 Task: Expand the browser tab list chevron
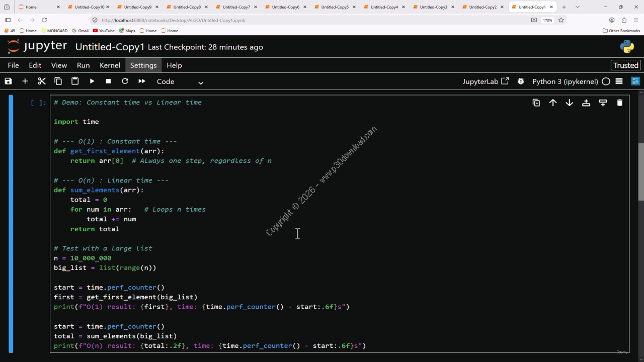tap(577, 7)
